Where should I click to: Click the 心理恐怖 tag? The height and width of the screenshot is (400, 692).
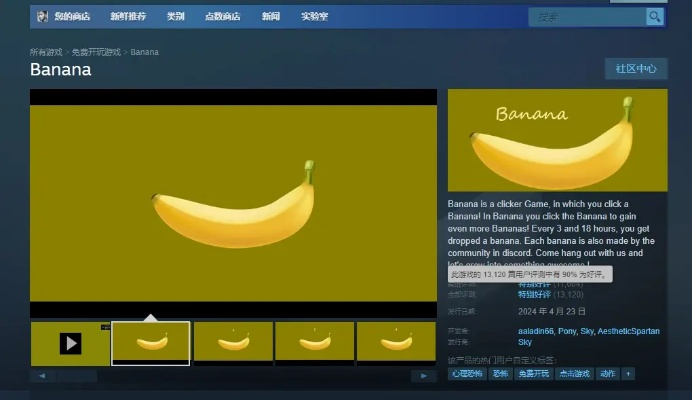pos(465,373)
